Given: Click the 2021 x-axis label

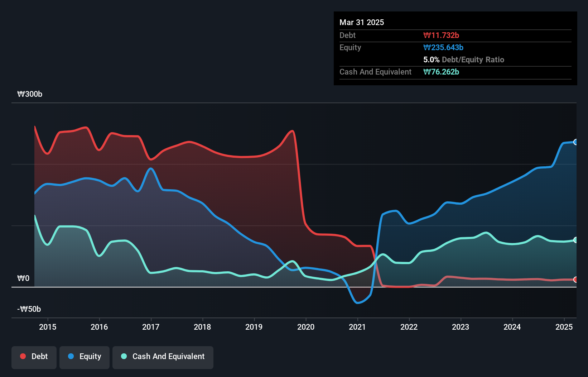Looking at the screenshot, I should click(357, 327).
